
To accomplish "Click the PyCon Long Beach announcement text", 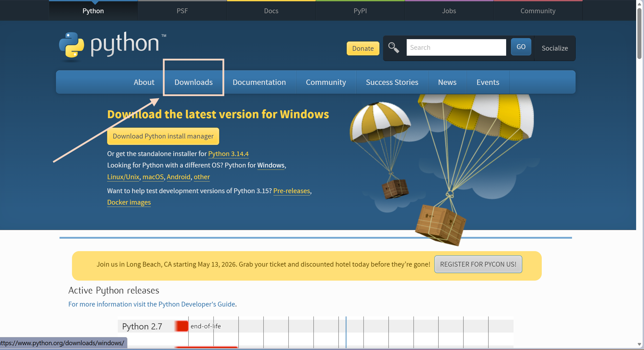I will (263, 264).
